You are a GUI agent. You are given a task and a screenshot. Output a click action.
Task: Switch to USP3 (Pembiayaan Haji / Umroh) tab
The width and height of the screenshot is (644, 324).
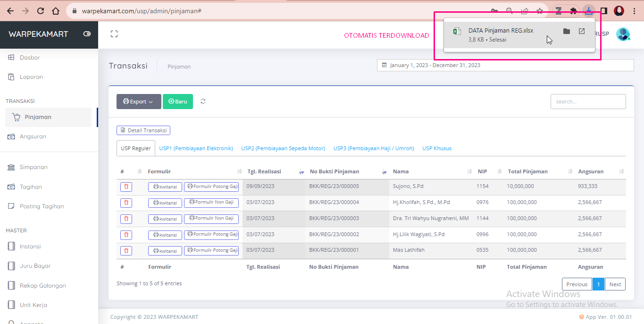[x=374, y=148]
